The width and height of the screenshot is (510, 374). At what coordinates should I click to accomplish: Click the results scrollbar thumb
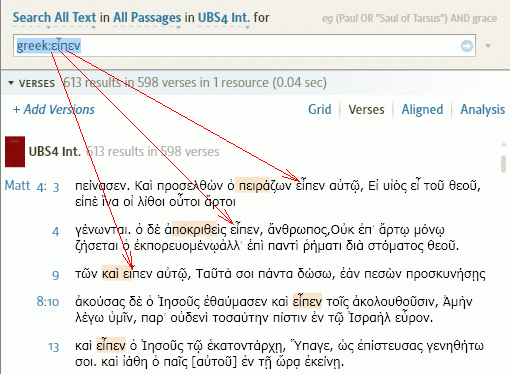coord(503,163)
